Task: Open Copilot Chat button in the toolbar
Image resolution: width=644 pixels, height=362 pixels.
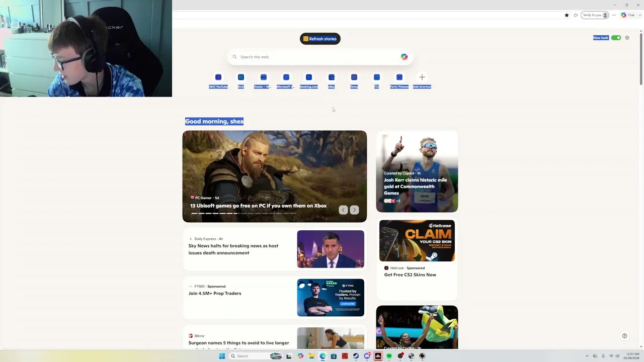Action: coord(627,15)
